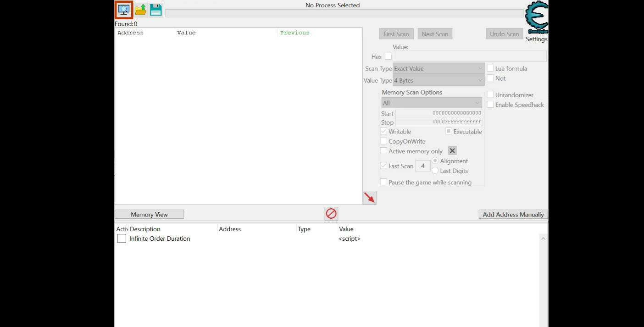Viewport: 644px width, 327px height.
Task: Enable the Infinite Order Duration script
Action: 122,238
